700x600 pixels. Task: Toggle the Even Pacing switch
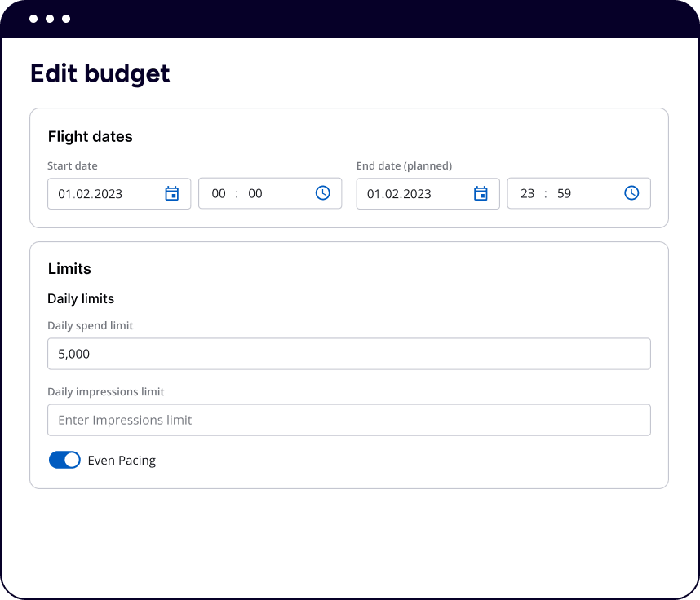64,460
